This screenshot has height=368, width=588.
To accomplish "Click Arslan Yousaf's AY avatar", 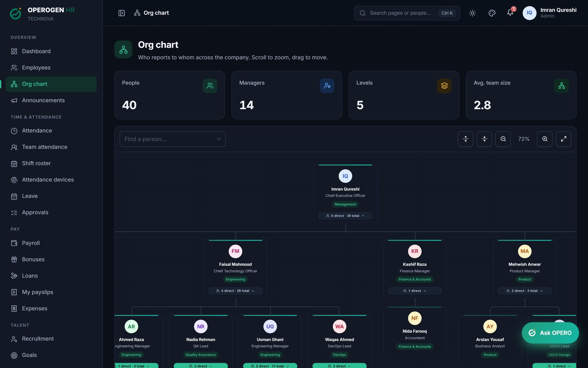I will tap(490, 326).
